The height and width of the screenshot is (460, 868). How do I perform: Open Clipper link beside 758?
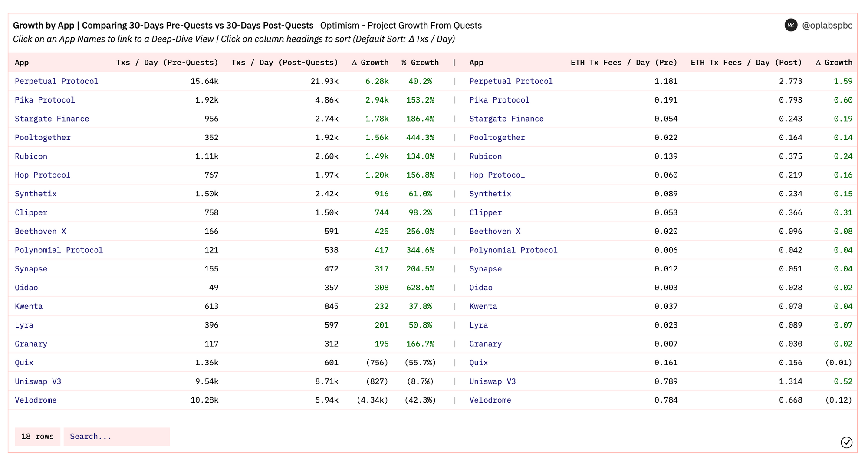(31, 212)
